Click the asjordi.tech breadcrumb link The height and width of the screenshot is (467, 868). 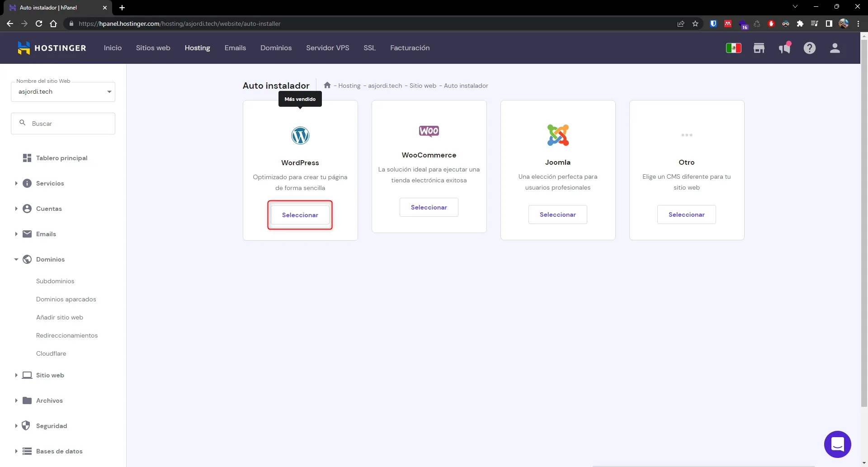point(385,86)
